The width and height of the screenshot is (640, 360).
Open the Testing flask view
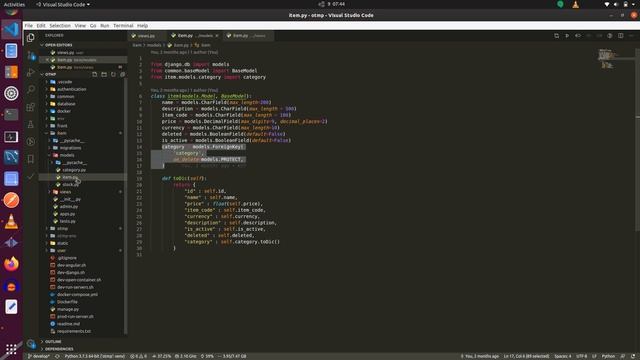[x=31, y=124]
